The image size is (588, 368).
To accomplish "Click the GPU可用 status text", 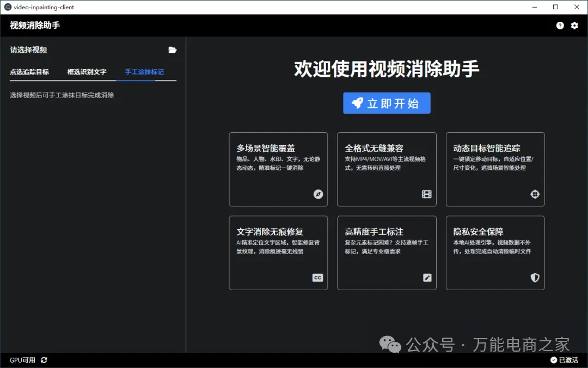I will pos(22,360).
